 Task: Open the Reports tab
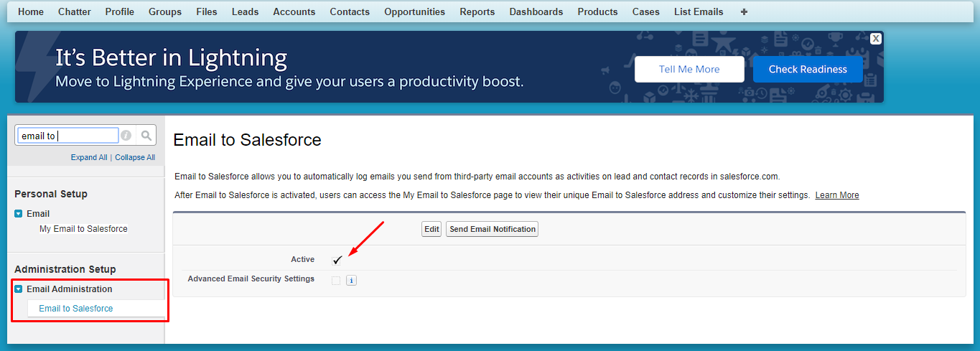coord(477,11)
